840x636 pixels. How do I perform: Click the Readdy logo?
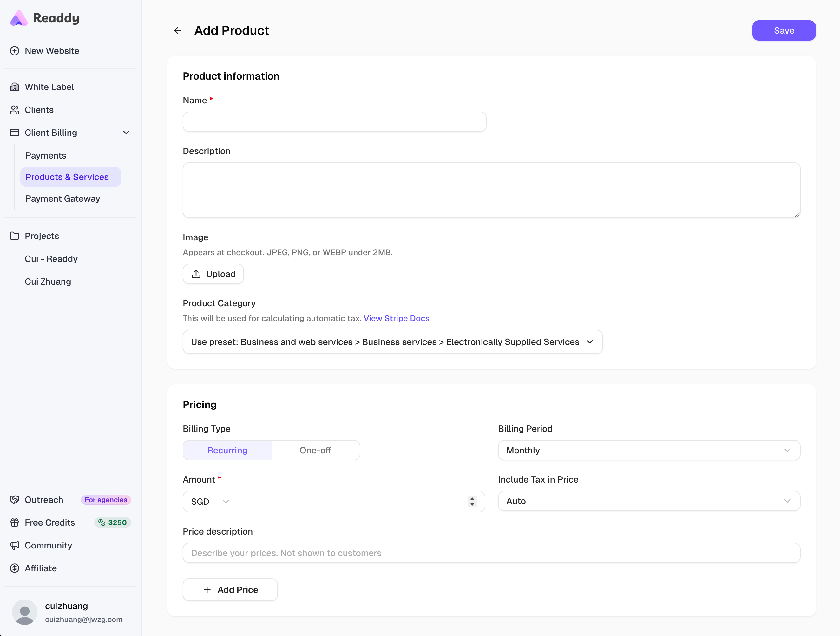tap(44, 18)
